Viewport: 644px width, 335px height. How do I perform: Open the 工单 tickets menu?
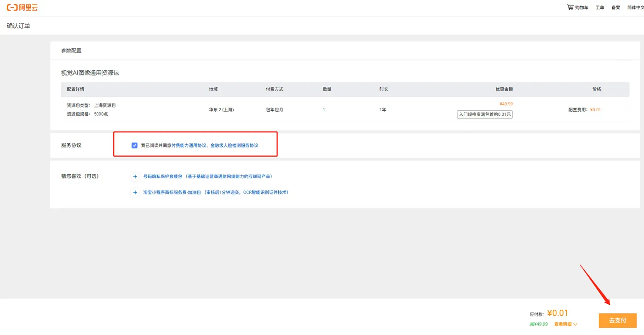600,8
